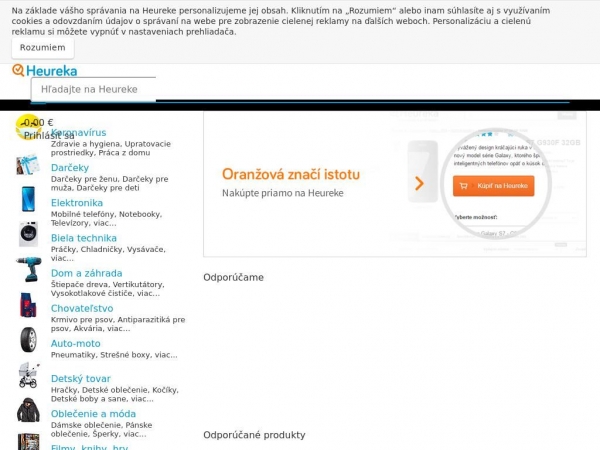The image size is (600, 450).
Task: Open the yellow cart icon showing 0,00 €
Action: (x=28, y=126)
